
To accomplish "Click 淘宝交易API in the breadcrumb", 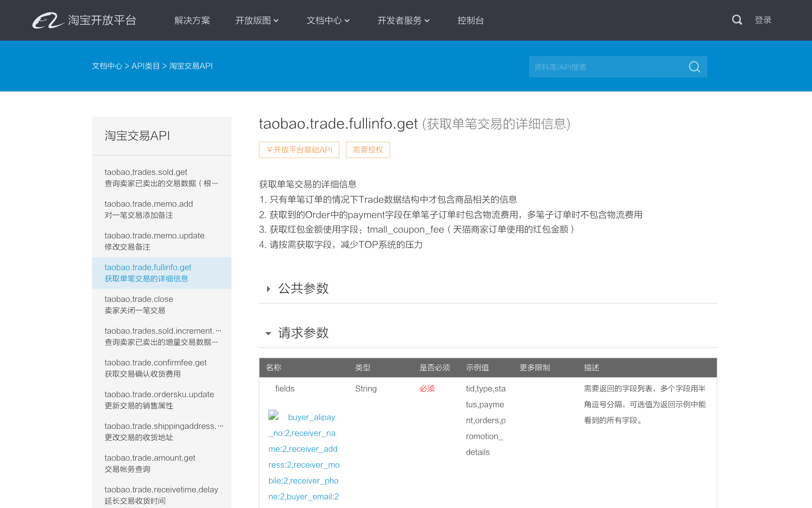I will point(191,66).
